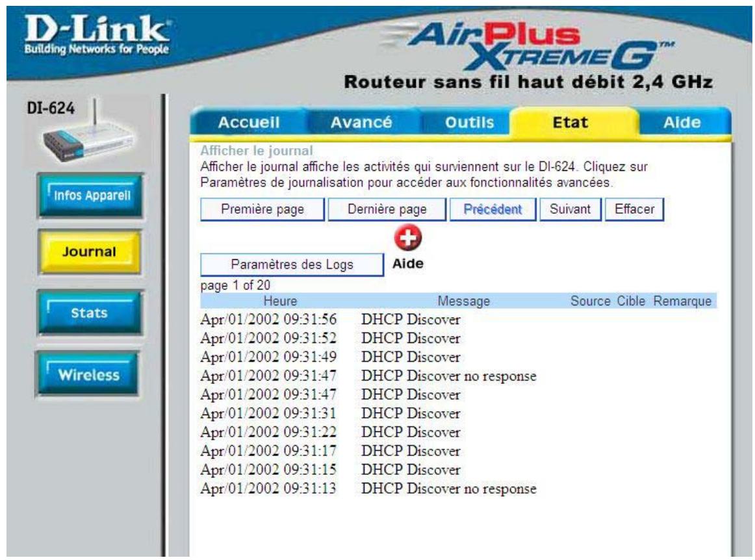Click the Remarque column header
The height and width of the screenshot is (560, 755).
682,301
